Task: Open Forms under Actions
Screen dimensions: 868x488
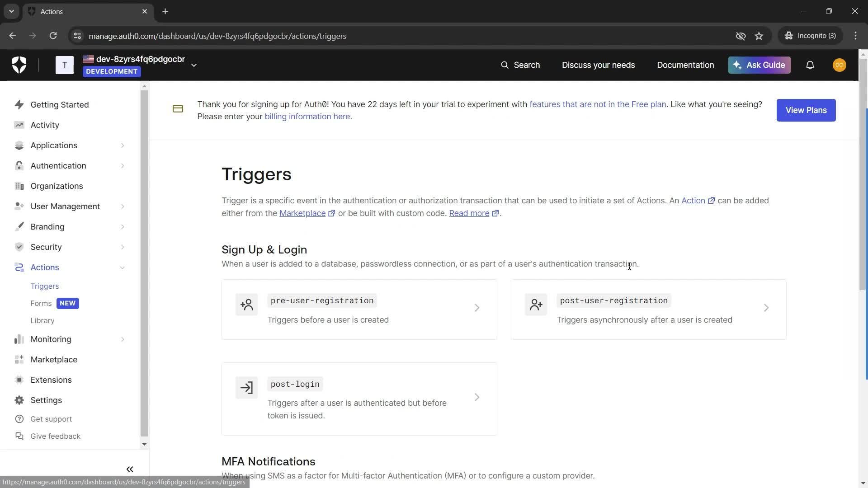Action: point(41,304)
